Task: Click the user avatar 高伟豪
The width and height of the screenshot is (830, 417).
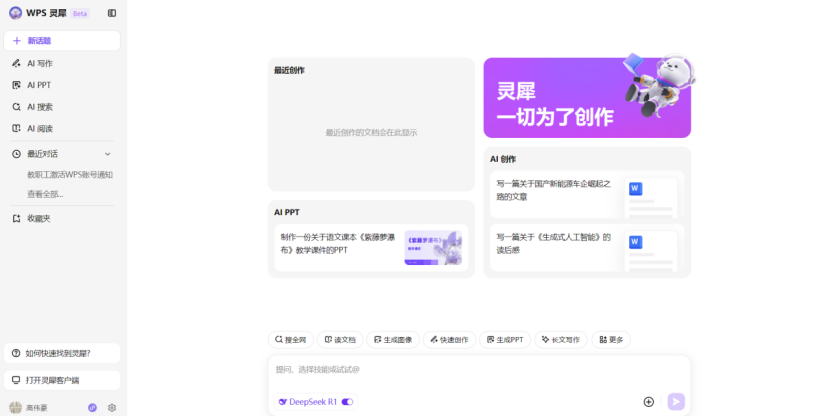Action: pyautogui.click(x=15, y=408)
